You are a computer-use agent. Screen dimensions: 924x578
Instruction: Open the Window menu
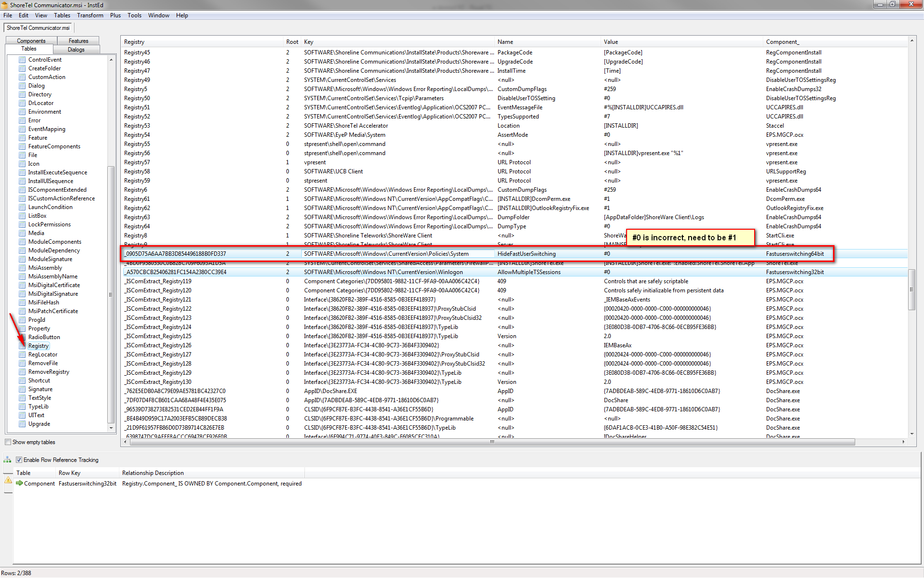(158, 15)
